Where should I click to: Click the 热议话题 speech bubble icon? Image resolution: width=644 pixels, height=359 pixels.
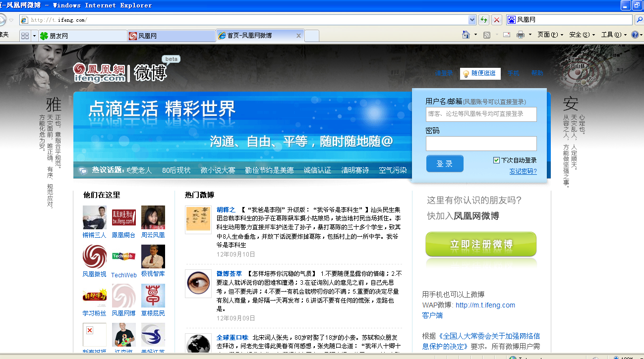point(83,170)
